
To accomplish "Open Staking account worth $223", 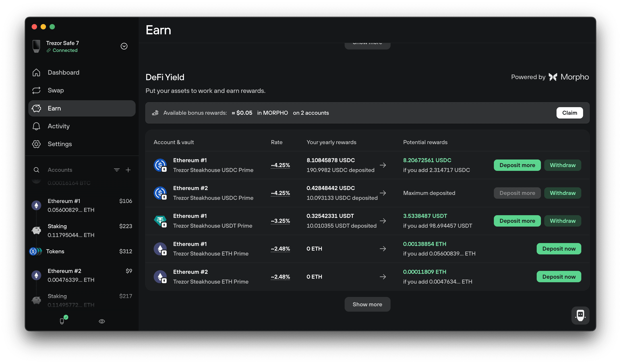I will click(x=82, y=230).
